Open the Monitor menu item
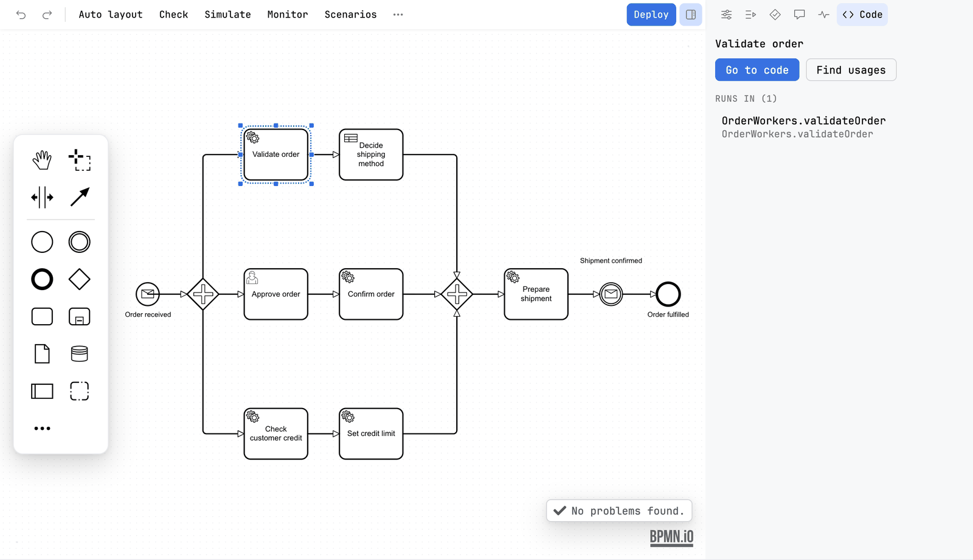This screenshot has width=973, height=560. tap(288, 15)
